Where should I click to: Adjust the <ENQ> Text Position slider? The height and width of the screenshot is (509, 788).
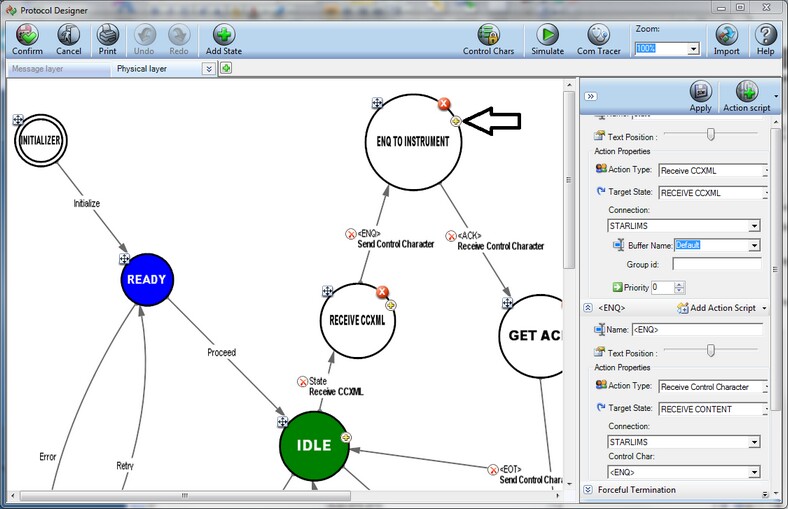[711, 350]
